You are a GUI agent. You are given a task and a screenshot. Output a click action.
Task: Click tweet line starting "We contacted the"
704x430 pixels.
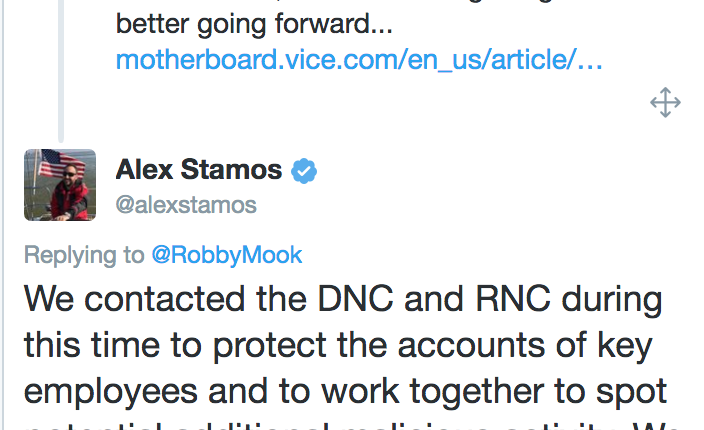[343, 299]
